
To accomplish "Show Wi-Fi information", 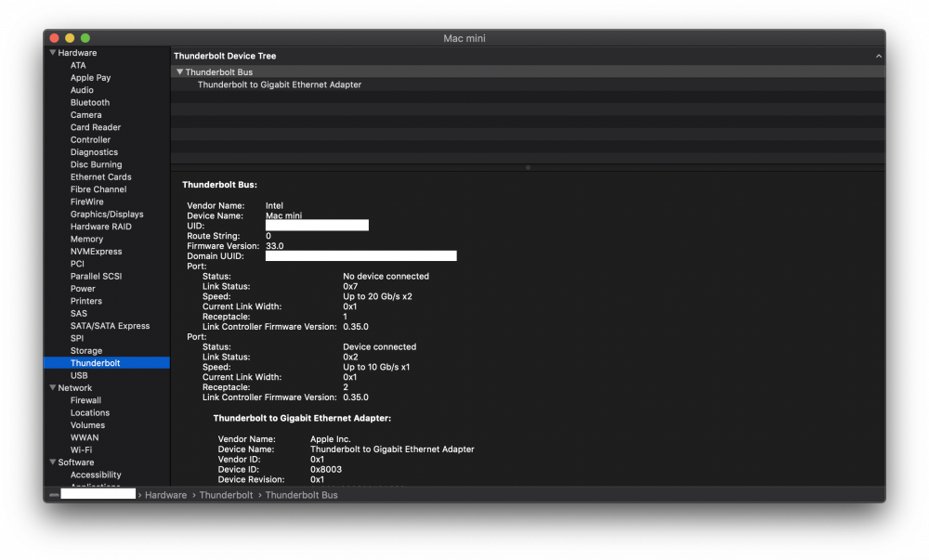I will [x=81, y=449].
